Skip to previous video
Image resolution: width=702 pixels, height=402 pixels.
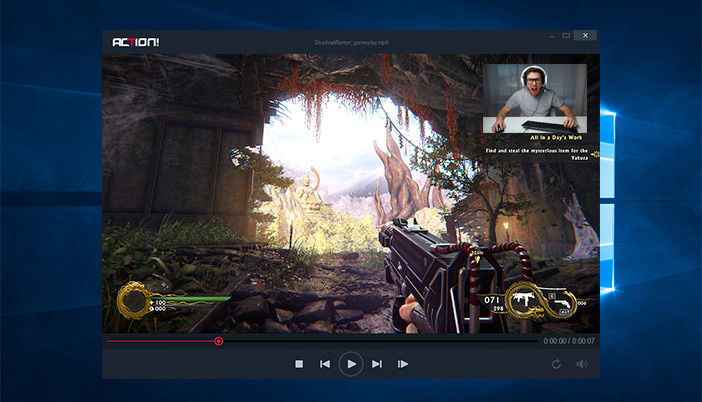(x=325, y=364)
